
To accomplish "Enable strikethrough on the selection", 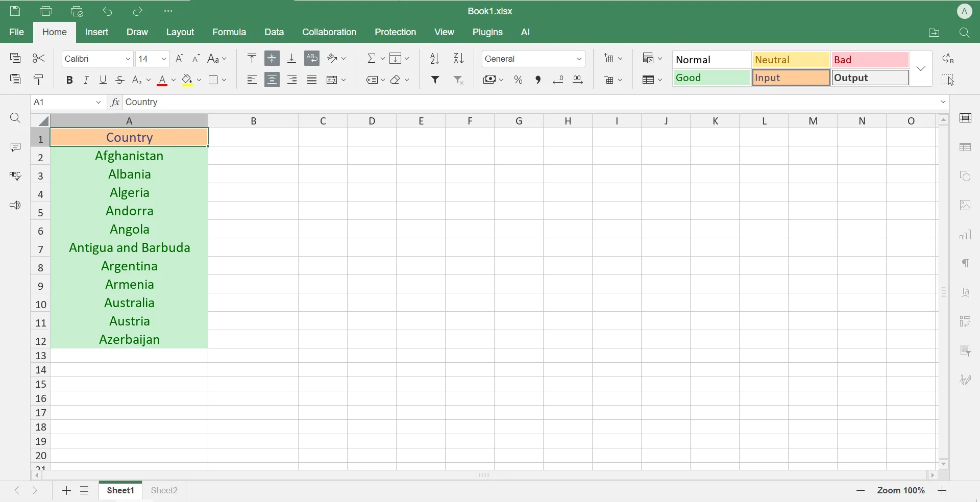I will tap(119, 80).
